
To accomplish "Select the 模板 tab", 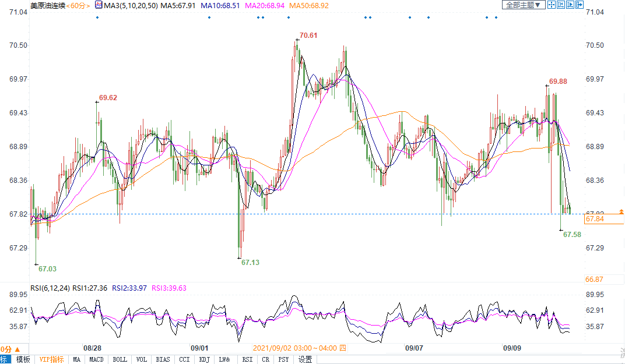I will click(x=23, y=359).
